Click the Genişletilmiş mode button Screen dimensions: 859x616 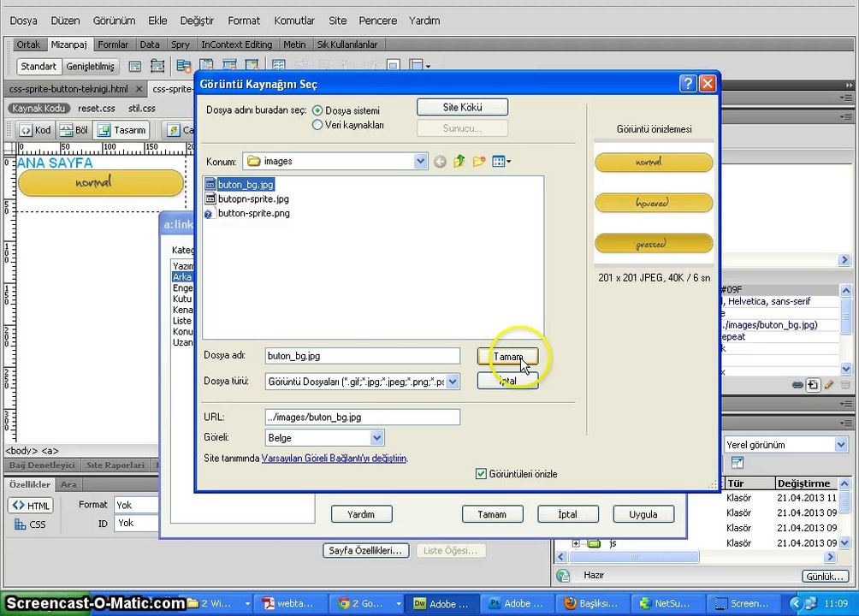[91, 67]
